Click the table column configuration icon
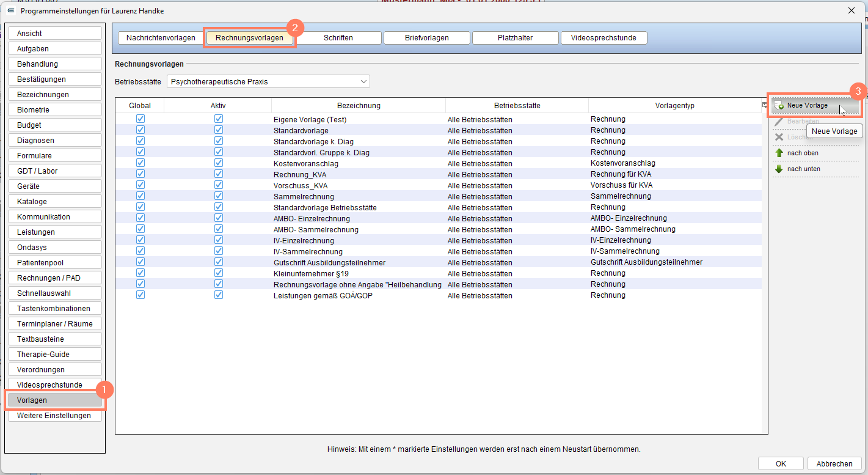 [x=765, y=105]
